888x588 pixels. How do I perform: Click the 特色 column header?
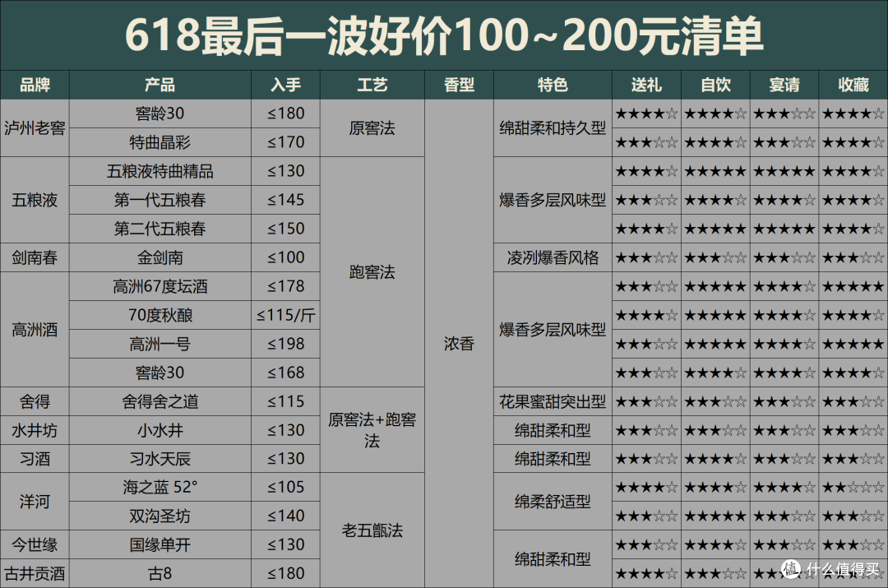553,85
